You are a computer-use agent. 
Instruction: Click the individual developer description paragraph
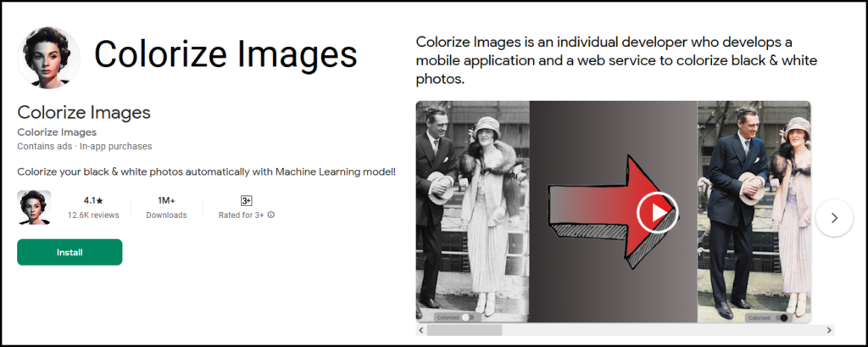click(617, 61)
